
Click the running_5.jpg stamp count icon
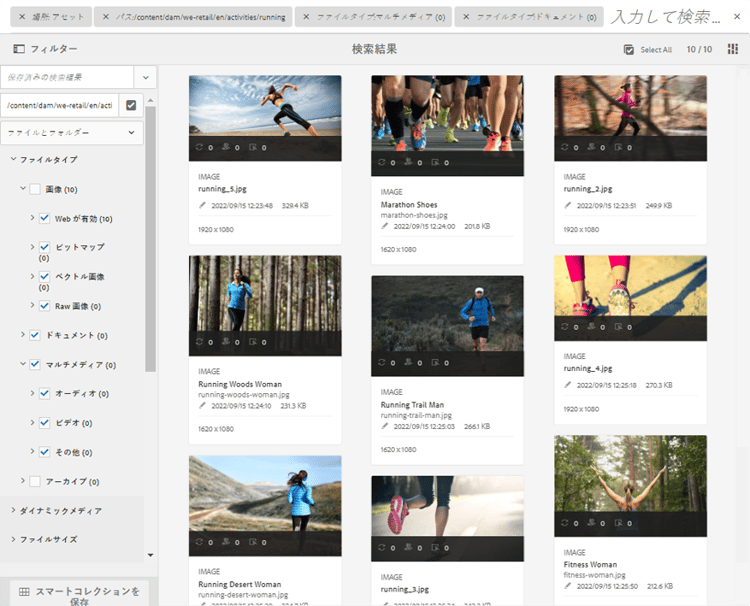[226, 147]
